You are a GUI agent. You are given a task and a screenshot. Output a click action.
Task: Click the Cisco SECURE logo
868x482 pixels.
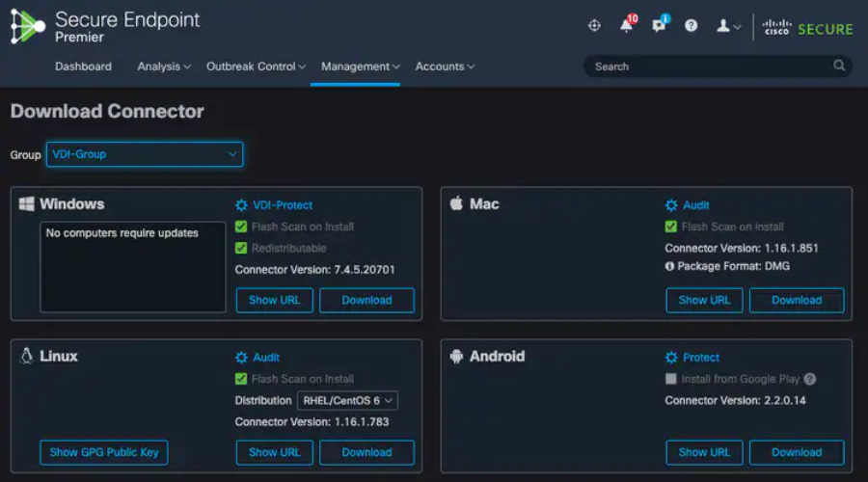(807, 28)
